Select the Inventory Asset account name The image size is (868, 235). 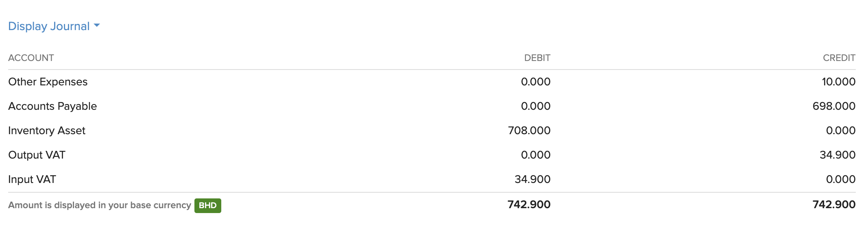click(x=47, y=131)
